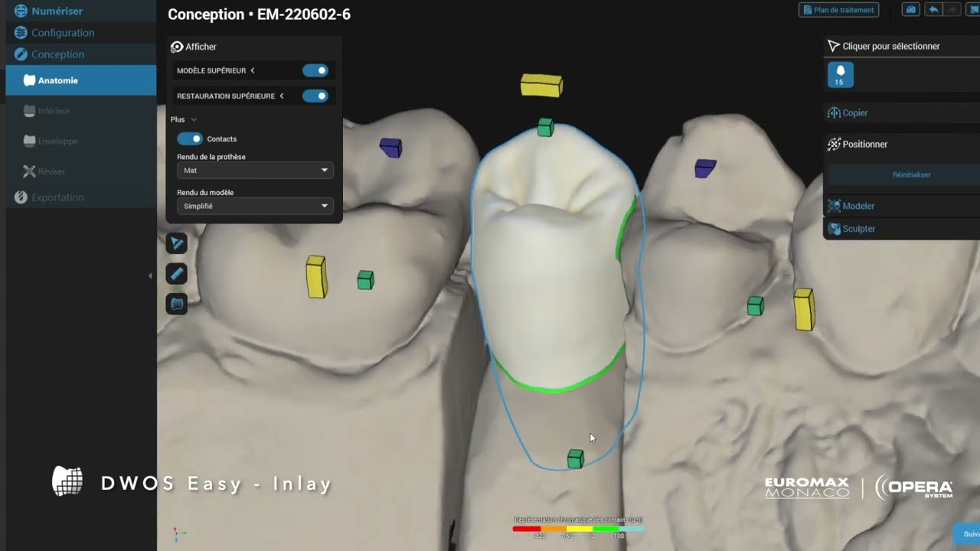Click the undo arrow button
This screenshot has height=551, width=980.
coord(933,9)
